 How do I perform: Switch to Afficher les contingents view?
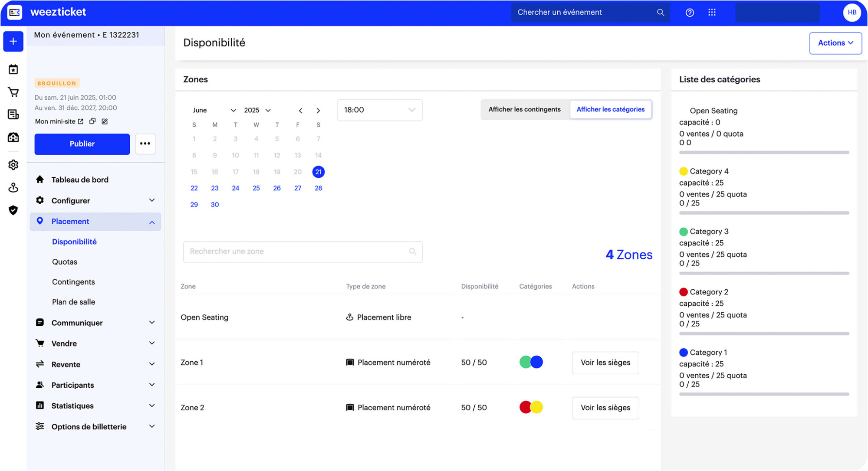tap(525, 109)
